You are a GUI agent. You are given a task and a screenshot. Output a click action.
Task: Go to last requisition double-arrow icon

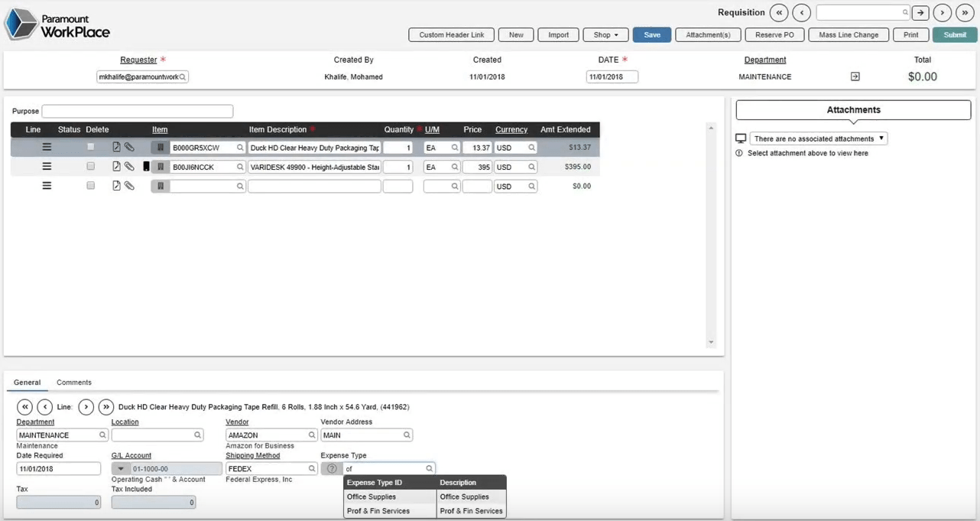click(x=965, y=13)
